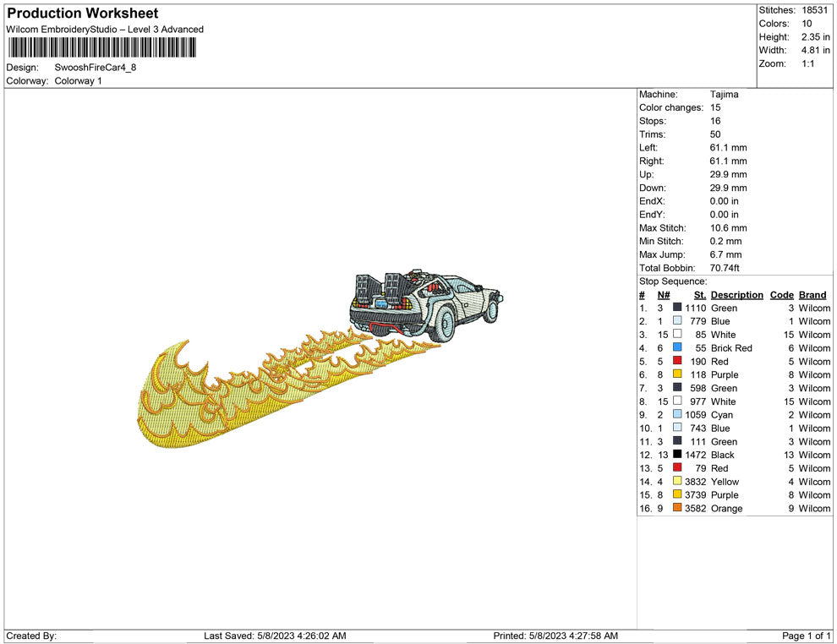The image size is (837, 644).
Task: Click the Zoom 1:1 value
Action: pyautogui.click(x=807, y=64)
